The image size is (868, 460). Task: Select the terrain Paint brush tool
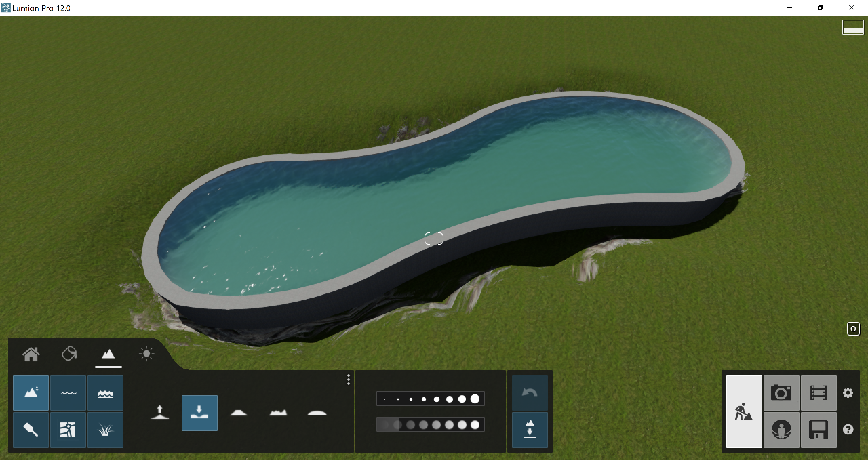click(x=31, y=430)
